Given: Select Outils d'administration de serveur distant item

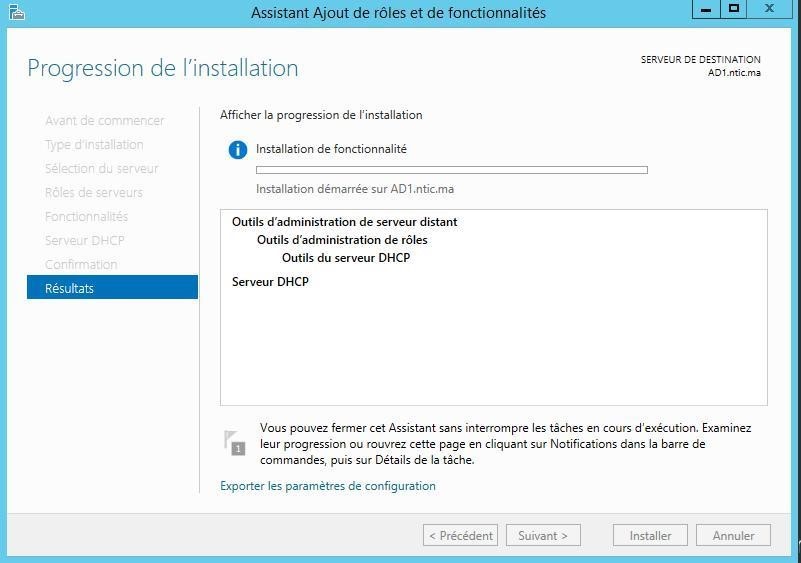Looking at the screenshot, I should point(344,222).
